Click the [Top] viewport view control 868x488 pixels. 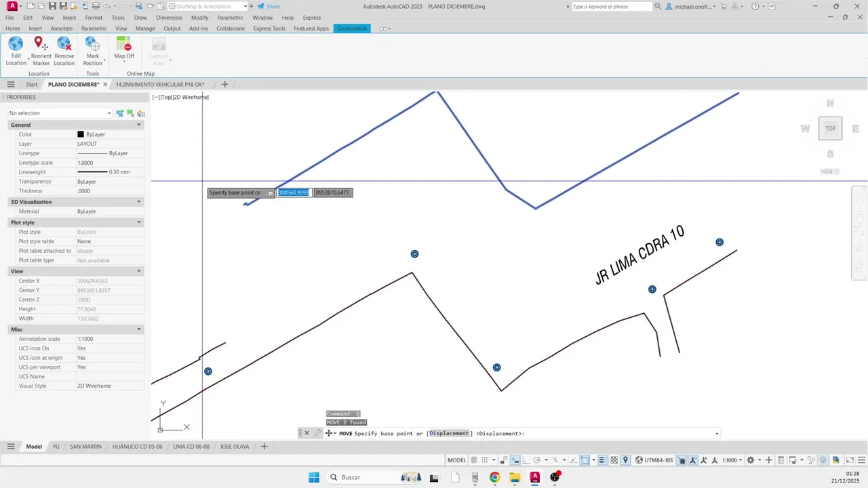pos(166,97)
